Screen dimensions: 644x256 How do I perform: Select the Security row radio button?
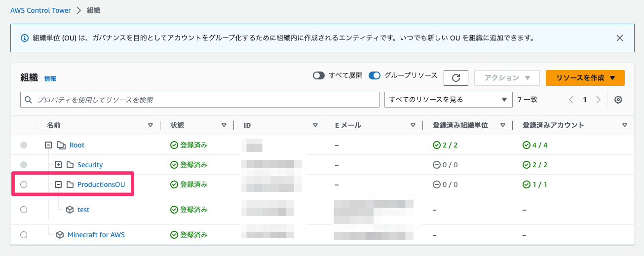click(24, 165)
